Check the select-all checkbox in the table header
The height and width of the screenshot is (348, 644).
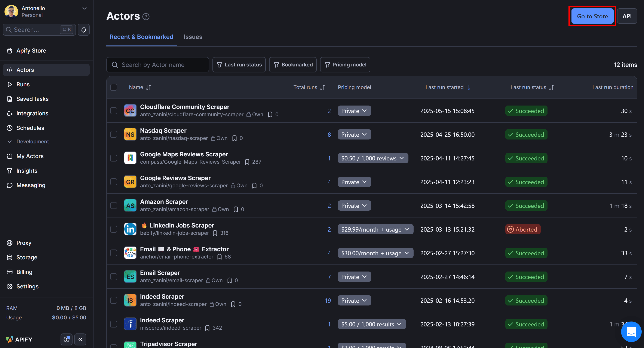pyautogui.click(x=114, y=87)
